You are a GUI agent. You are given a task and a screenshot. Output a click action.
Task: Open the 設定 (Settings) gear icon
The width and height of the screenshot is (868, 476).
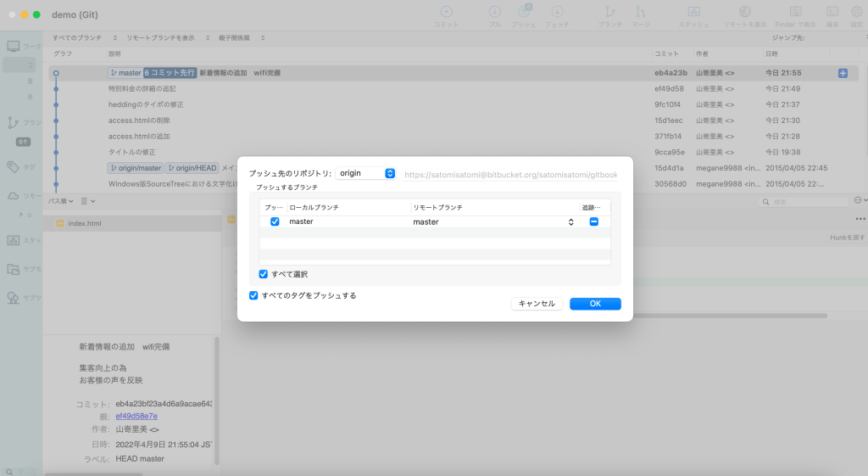857,12
